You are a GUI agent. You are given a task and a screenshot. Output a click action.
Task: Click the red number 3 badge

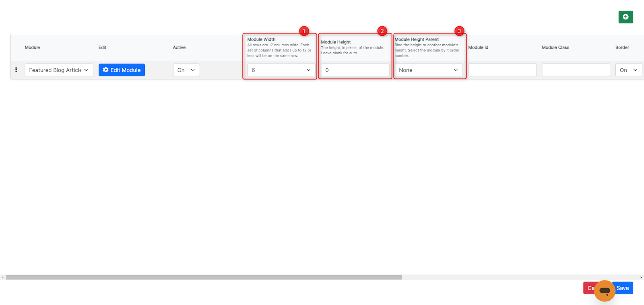click(459, 31)
